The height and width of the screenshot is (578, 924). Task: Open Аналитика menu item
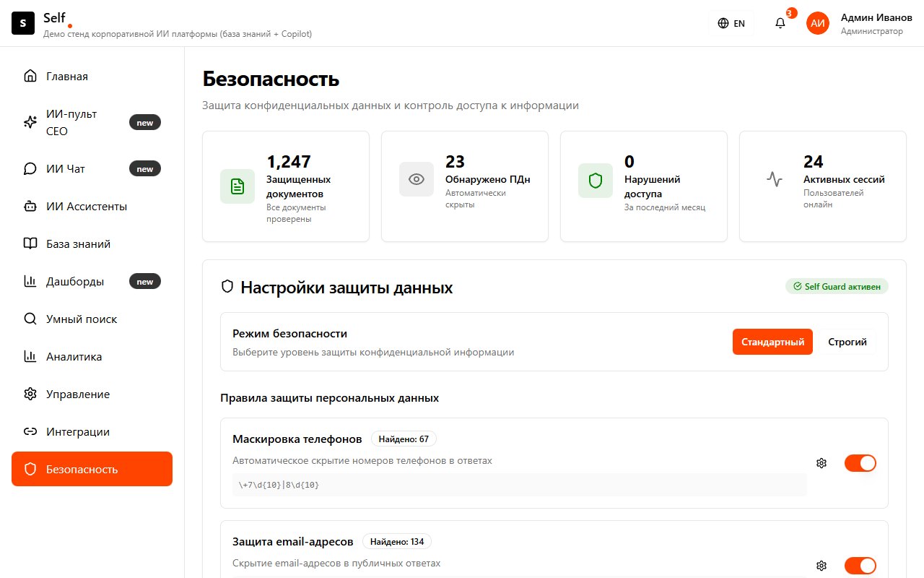(x=92, y=356)
